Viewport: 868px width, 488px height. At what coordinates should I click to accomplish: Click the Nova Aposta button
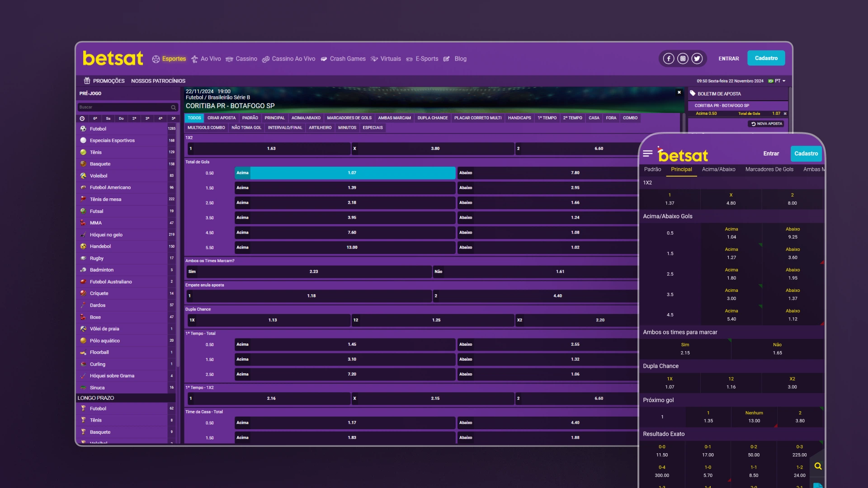pos(767,124)
